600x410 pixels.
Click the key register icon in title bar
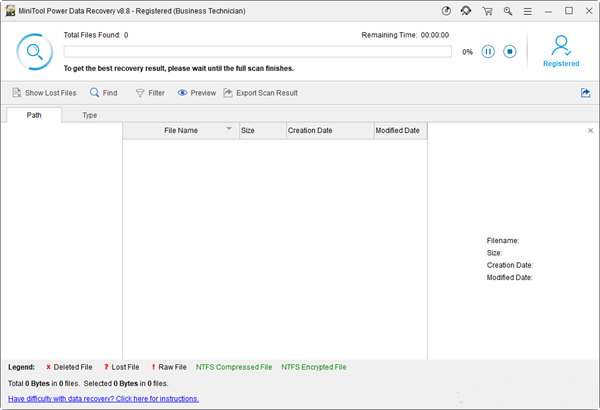tap(508, 11)
